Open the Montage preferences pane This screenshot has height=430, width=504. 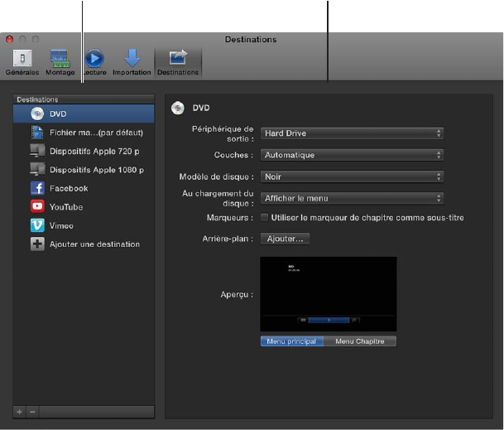[60, 62]
